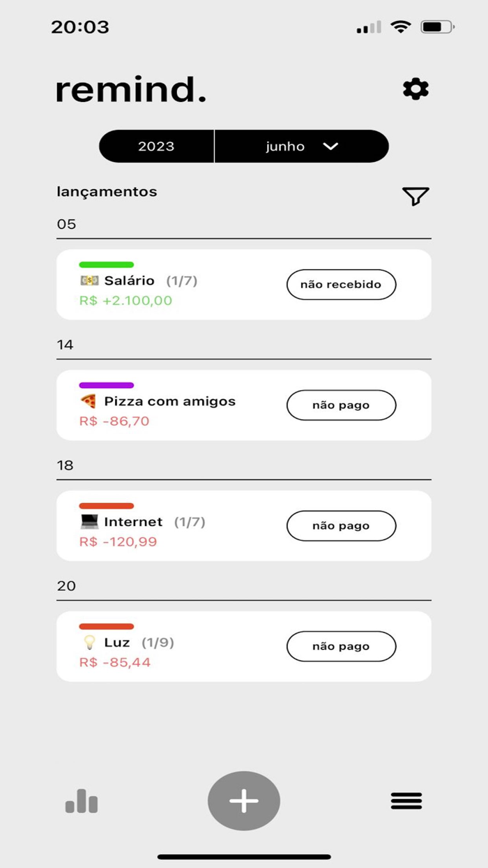Toggle 'não pago' for Pizza com amigos
Image resolution: width=488 pixels, height=868 pixels.
coord(341,405)
